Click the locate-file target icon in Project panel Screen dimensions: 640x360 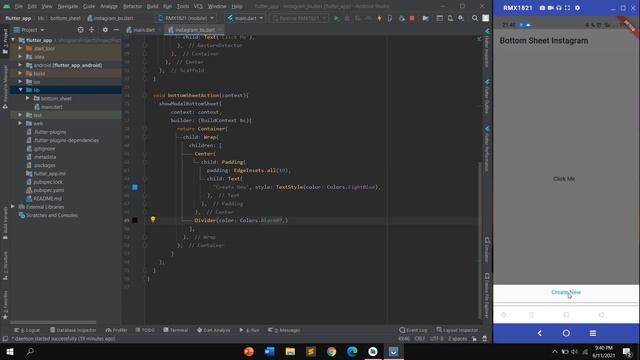[80, 30]
